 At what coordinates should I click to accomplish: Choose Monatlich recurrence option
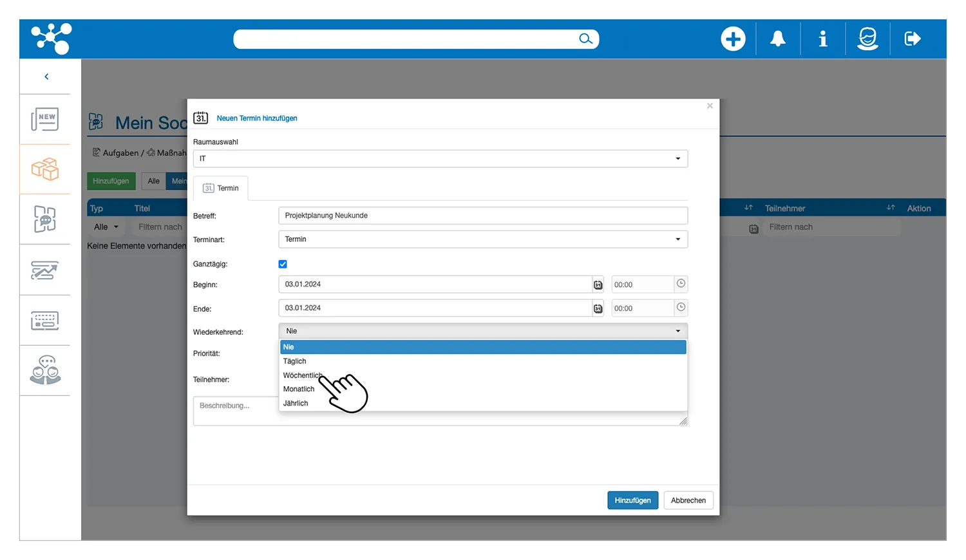[x=299, y=389]
